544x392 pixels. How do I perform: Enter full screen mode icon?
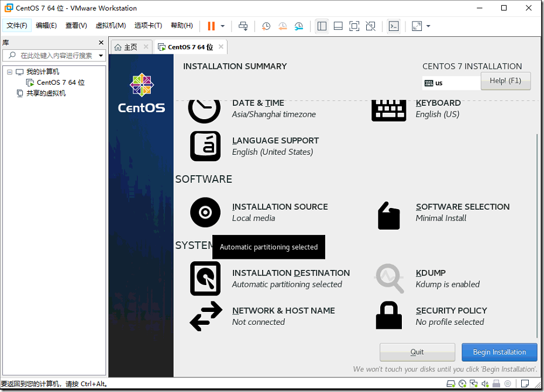354,26
